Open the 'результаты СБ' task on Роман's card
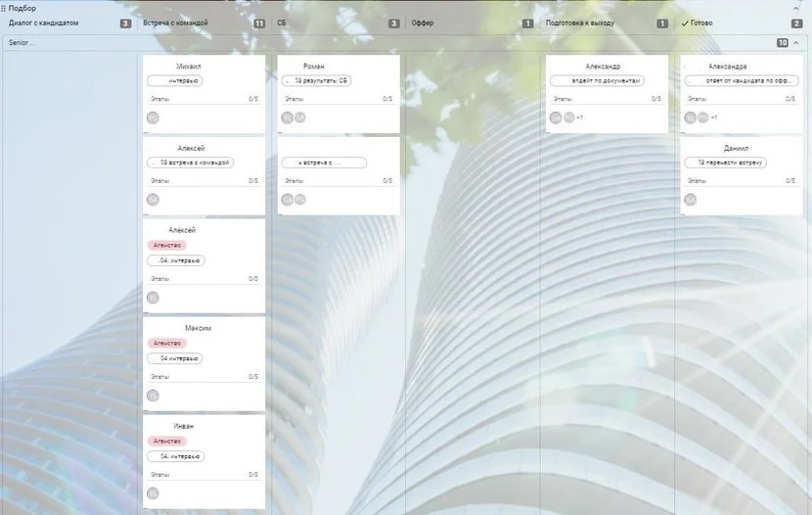The width and height of the screenshot is (812, 515). (x=316, y=81)
